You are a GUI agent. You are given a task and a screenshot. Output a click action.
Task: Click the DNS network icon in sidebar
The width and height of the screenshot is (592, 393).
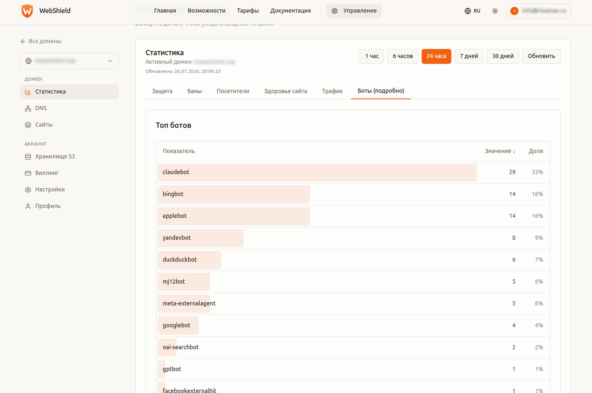coord(28,108)
